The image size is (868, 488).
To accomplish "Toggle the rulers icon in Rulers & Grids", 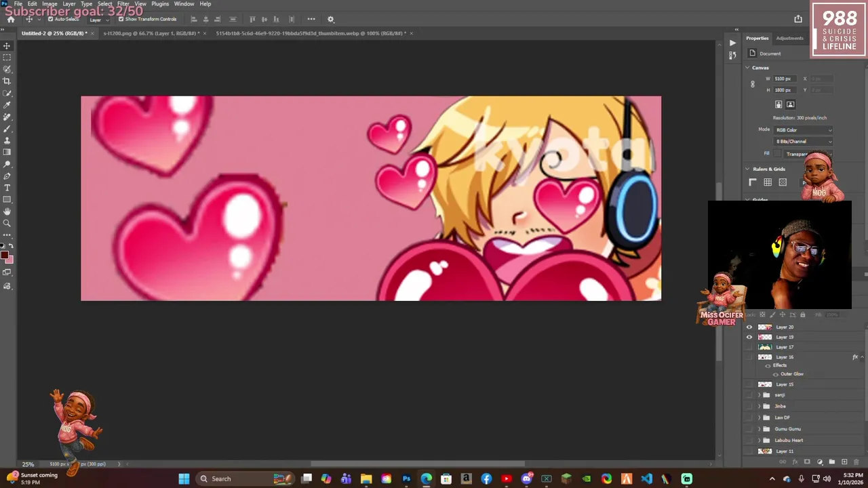I will pos(753,182).
